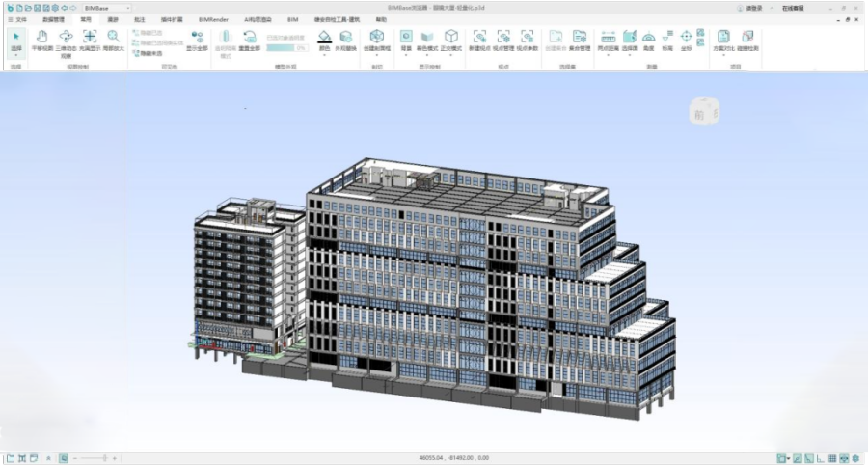Click 重置全部 reset all appearance

click(249, 40)
